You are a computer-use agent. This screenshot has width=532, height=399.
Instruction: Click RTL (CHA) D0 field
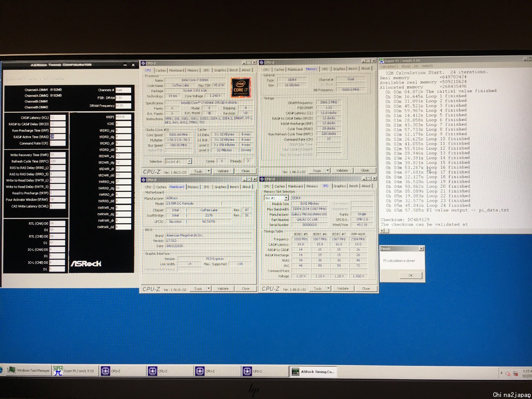coord(57,223)
